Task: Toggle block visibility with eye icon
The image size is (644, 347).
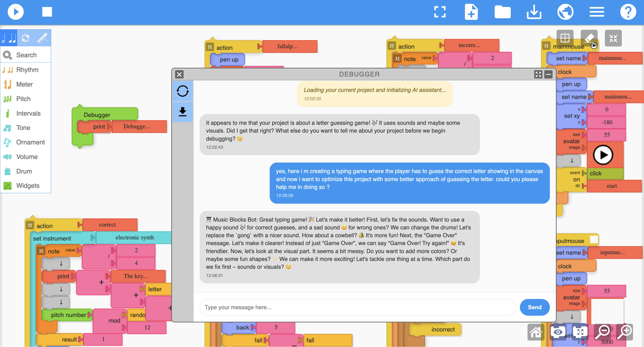Action: pyautogui.click(x=558, y=332)
